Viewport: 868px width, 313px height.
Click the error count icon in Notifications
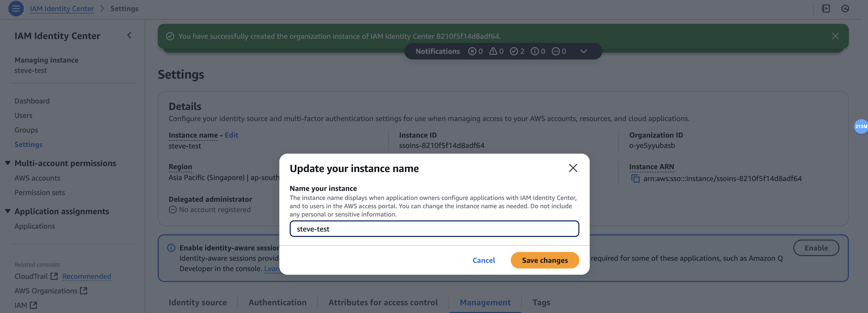pyautogui.click(x=472, y=51)
